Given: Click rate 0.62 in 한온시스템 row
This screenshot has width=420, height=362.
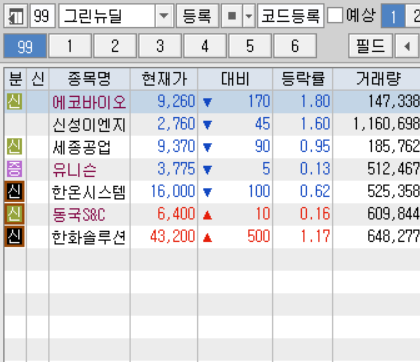Looking at the screenshot, I should click(315, 191).
